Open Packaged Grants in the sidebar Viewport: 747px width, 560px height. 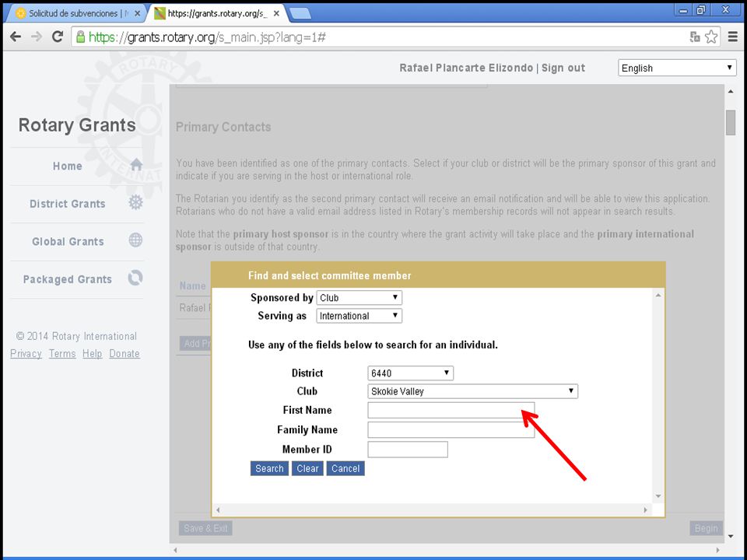coord(68,279)
